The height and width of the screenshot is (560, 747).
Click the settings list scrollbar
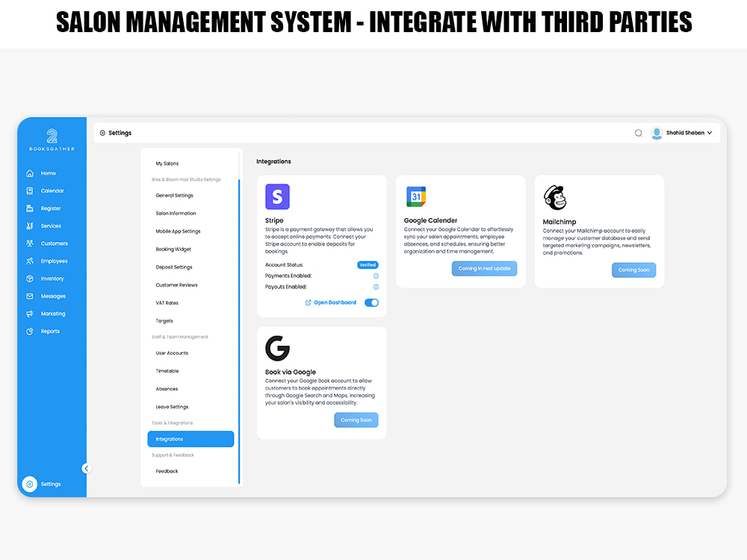click(x=239, y=332)
